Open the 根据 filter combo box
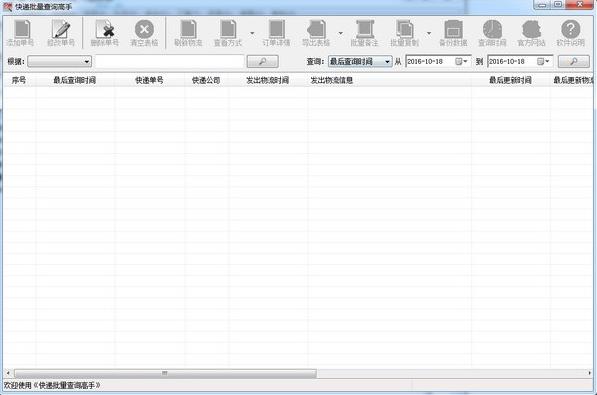 pos(59,61)
